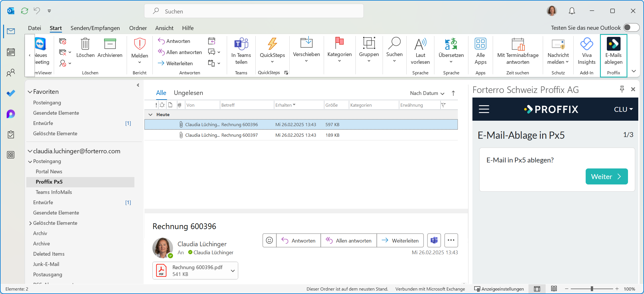Pin the Proffix task pane
The height and width of the screenshot is (294, 644).
[x=622, y=89]
